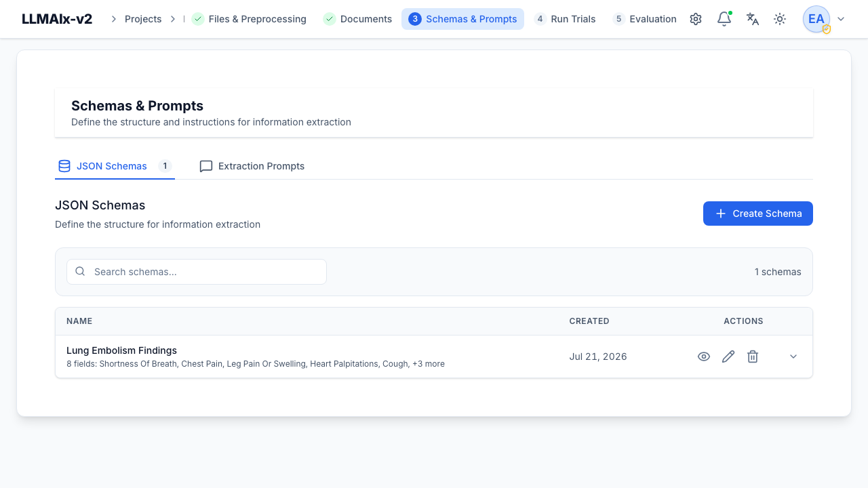Click the Lung Embolism Findings schema name
Image resolution: width=868 pixels, height=488 pixels.
121,350
